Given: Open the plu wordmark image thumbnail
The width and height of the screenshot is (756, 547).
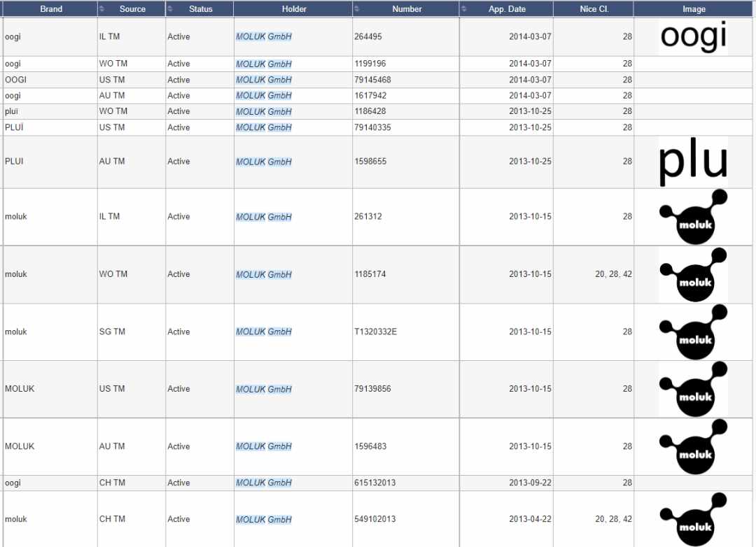Looking at the screenshot, I should click(693, 162).
